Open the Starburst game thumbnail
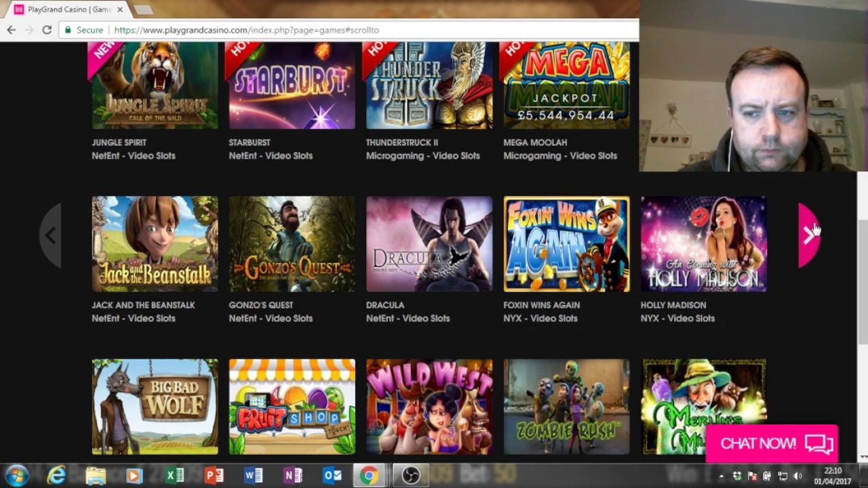The width and height of the screenshot is (868, 488). pos(292,85)
